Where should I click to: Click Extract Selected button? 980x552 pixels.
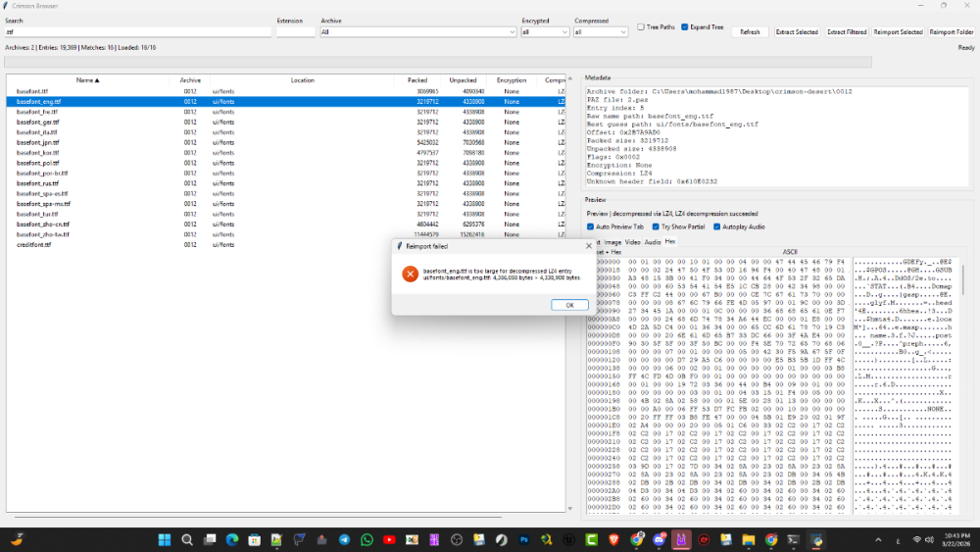[796, 32]
